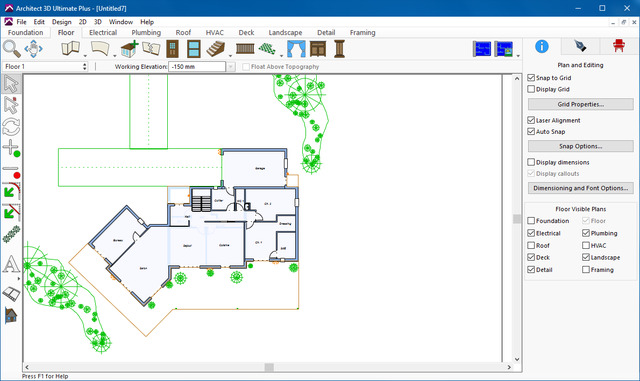Expand floor covering tool options arrow

281,56
